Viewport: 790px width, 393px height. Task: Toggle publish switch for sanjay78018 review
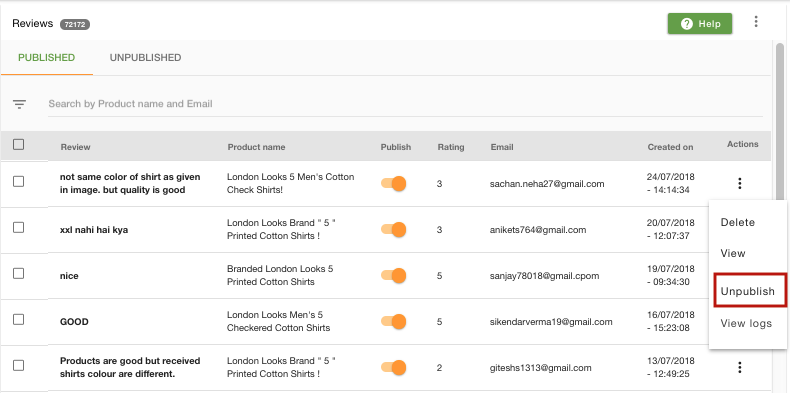393,276
